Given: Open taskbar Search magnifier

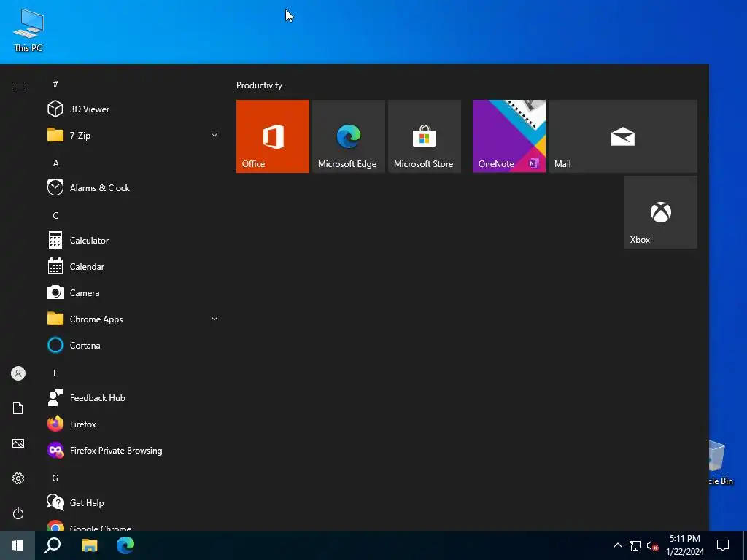Looking at the screenshot, I should pos(53,545).
